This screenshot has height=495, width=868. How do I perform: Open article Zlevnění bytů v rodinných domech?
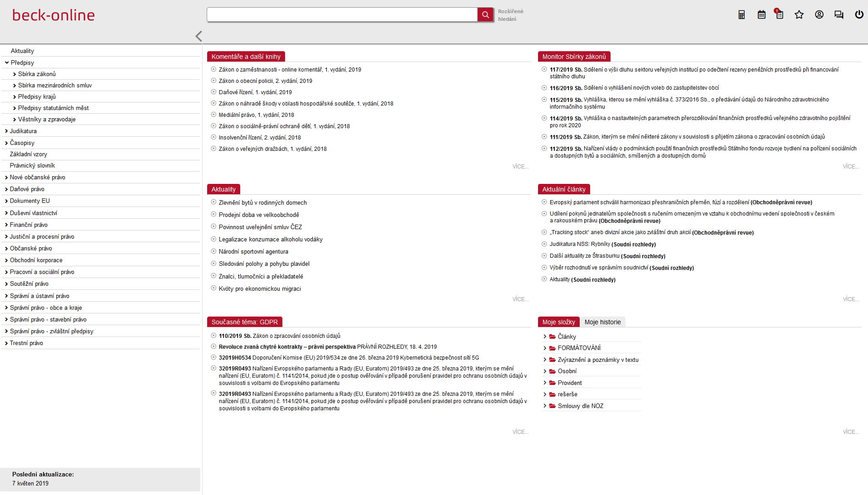262,203
